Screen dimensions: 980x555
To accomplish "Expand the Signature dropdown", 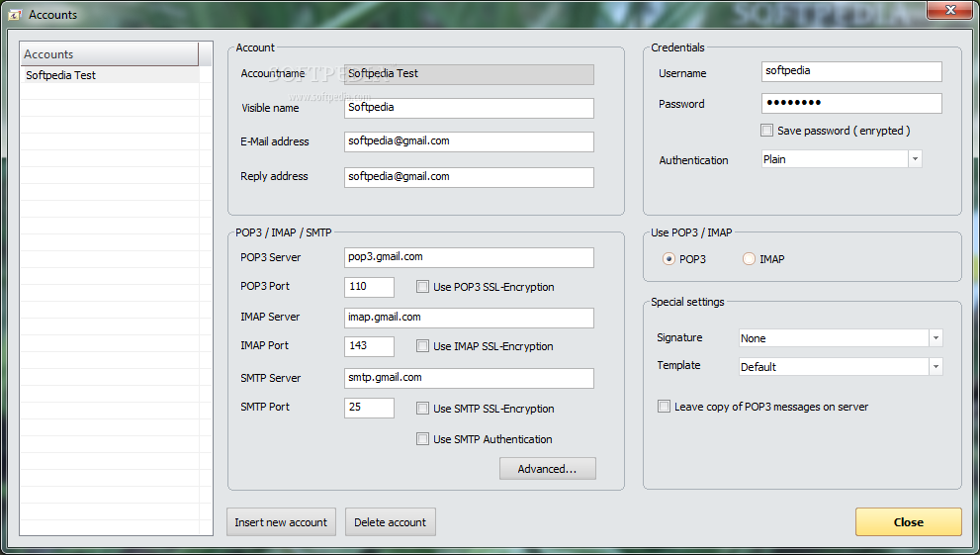I will point(935,338).
